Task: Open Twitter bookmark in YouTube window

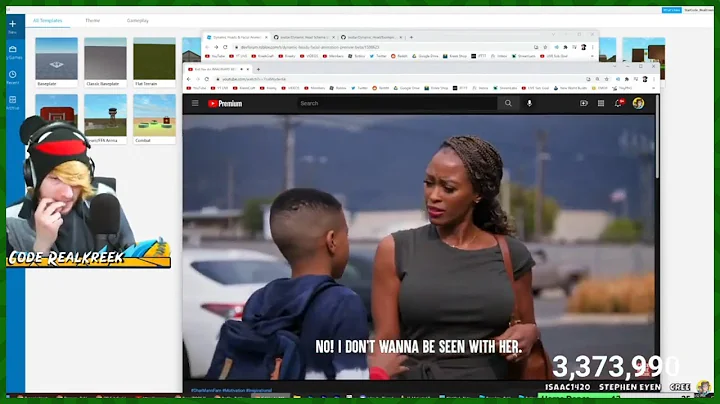Action: (x=360, y=88)
